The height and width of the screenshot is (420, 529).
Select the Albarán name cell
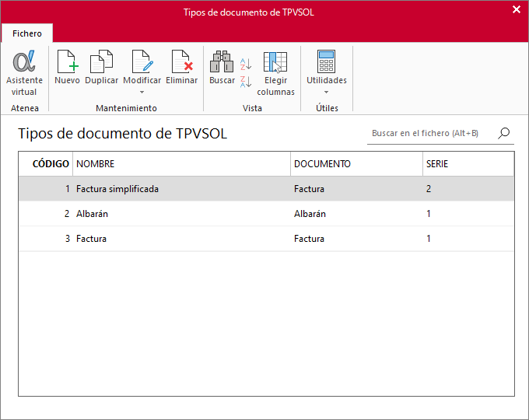click(x=92, y=214)
